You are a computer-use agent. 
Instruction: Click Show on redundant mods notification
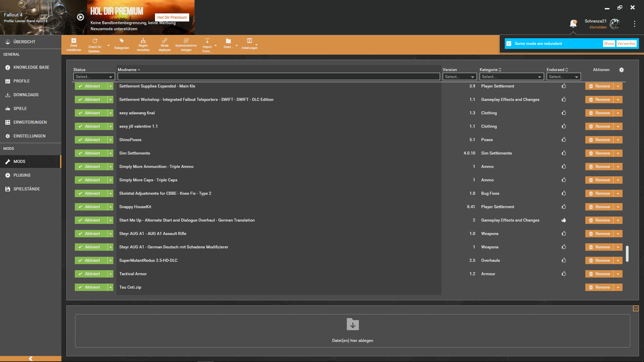click(x=609, y=44)
